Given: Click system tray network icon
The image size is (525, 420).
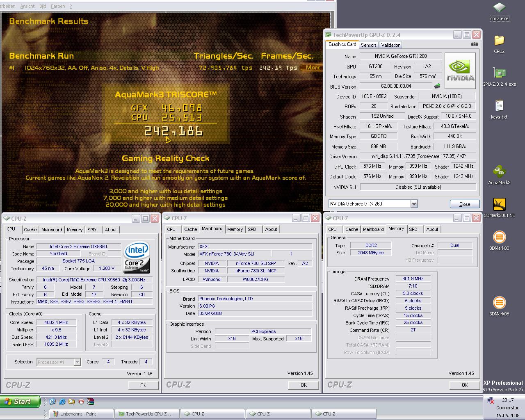Looking at the screenshot, I should click(491, 401).
